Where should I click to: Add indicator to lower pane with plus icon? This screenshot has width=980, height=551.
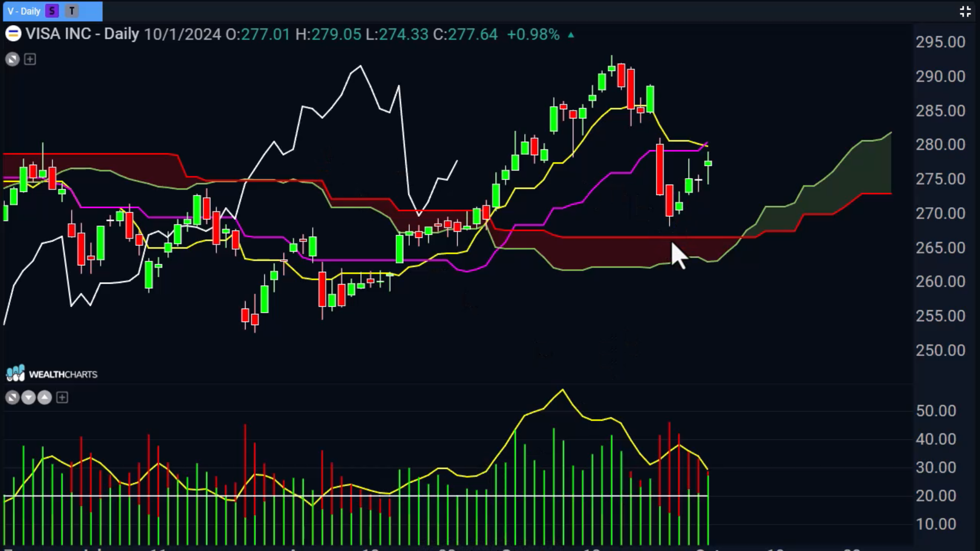click(62, 397)
